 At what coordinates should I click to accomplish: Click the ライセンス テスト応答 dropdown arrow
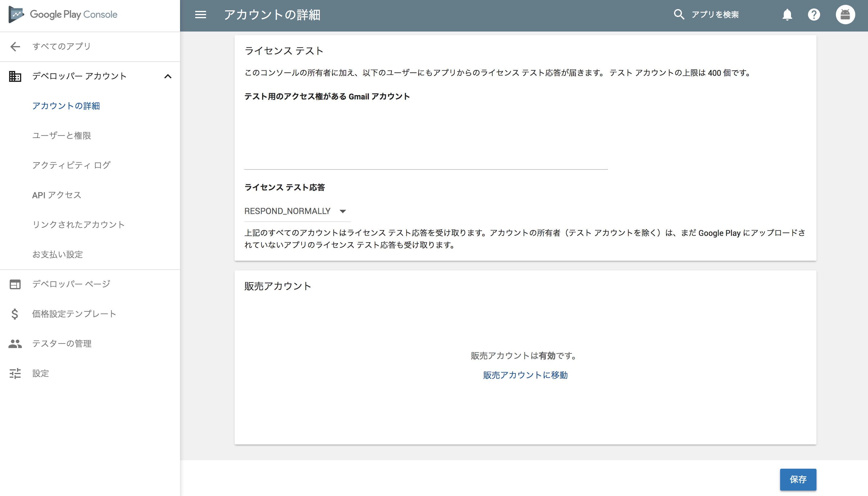point(343,211)
